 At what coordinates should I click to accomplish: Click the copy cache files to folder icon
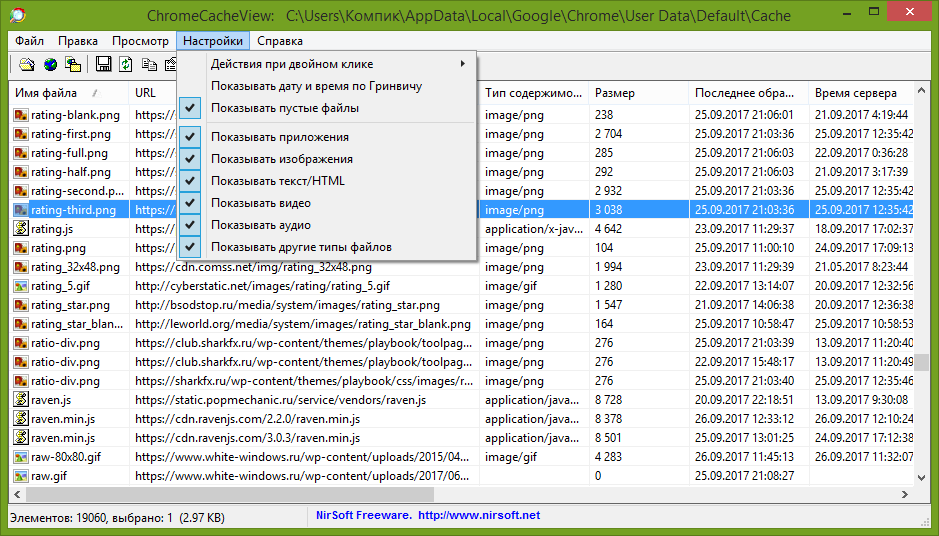point(73,65)
